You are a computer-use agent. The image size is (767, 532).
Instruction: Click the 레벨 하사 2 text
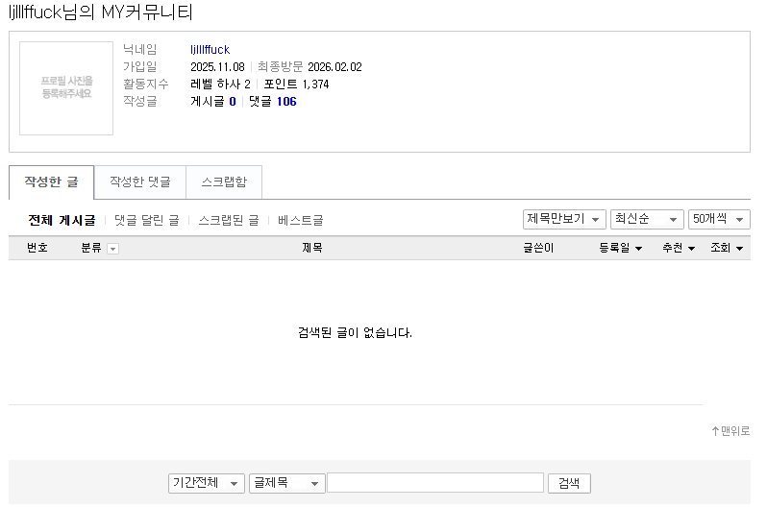coord(221,85)
